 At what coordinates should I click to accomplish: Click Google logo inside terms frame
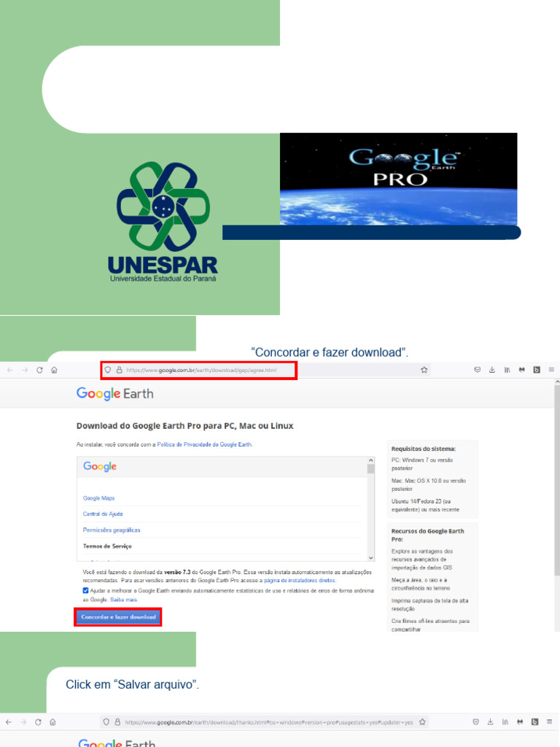(x=99, y=466)
